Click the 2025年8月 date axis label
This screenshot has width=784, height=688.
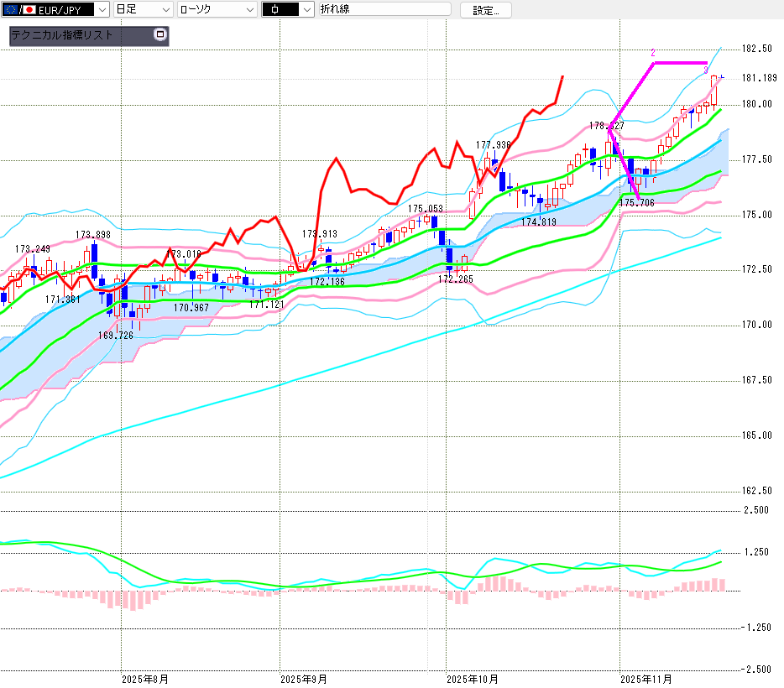[146, 679]
